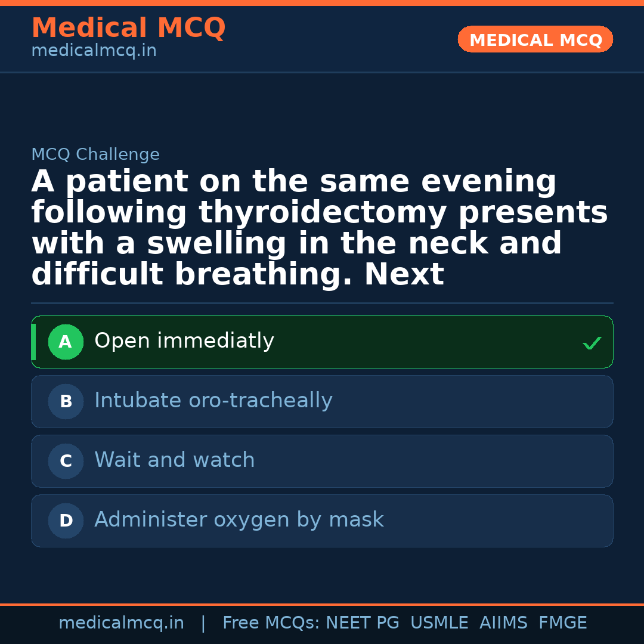Click "FMGE" in the footer
The height and width of the screenshot is (644, 644).
pyautogui.click(x=563, y=623)
